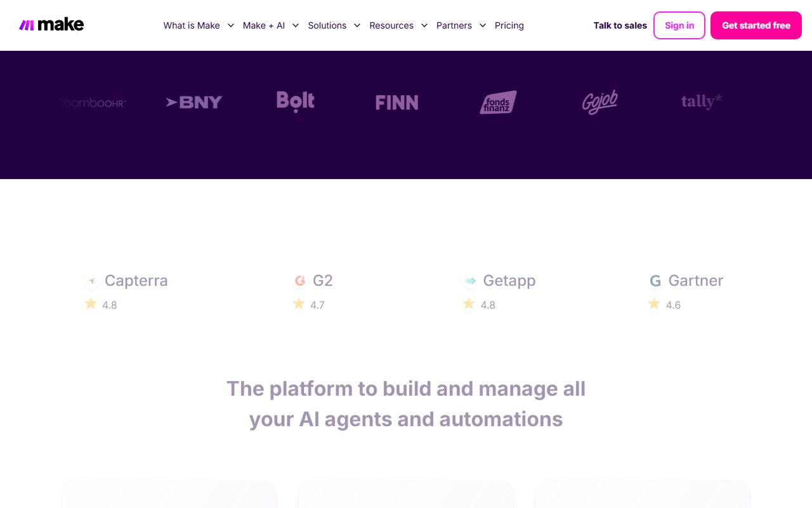
Task: Click the Gartner 4.6 rating value
Action: 673,305
